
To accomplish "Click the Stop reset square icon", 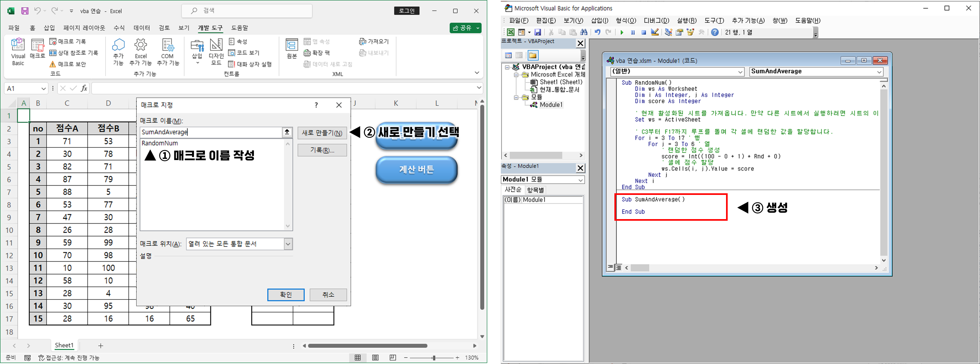I will tap(644, 33).
